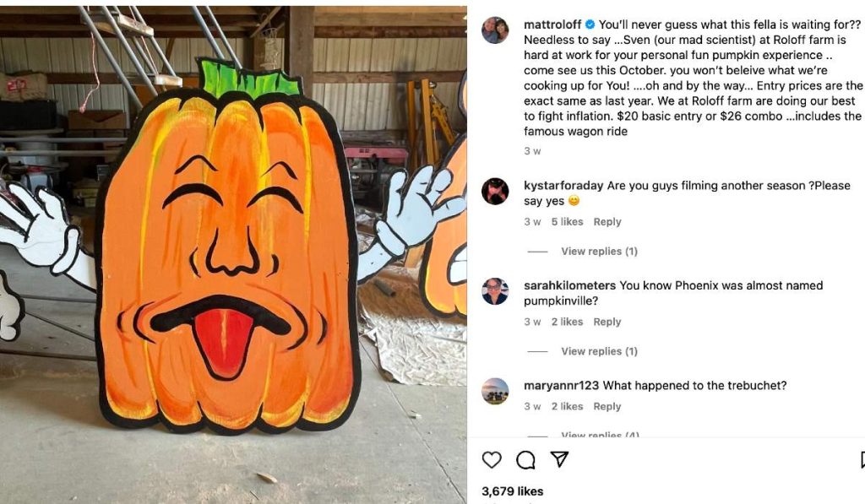Like the post with the heart icon

492,460
